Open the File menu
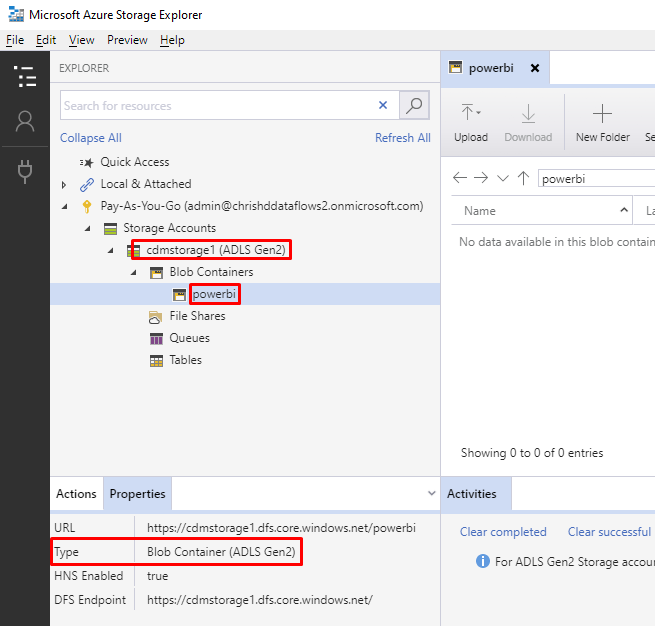Viewport: 655px width, 626px height. click(x=15, y=40)
